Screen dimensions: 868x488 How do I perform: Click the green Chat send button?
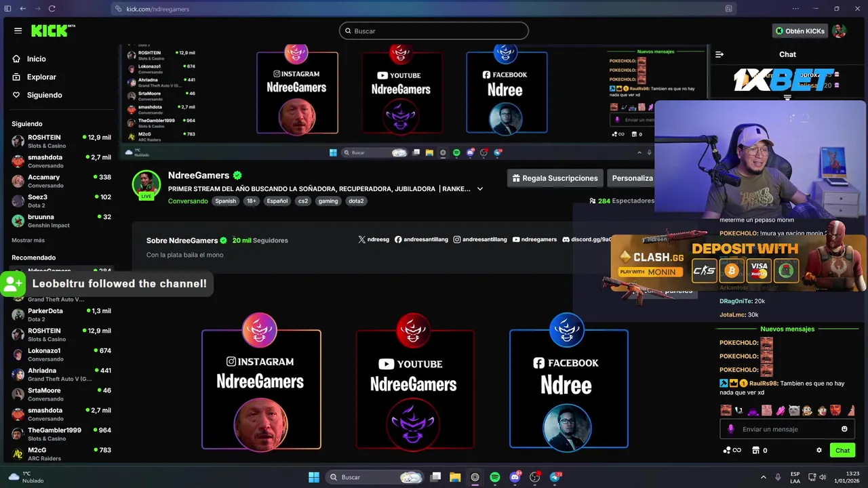pos(842,450)
